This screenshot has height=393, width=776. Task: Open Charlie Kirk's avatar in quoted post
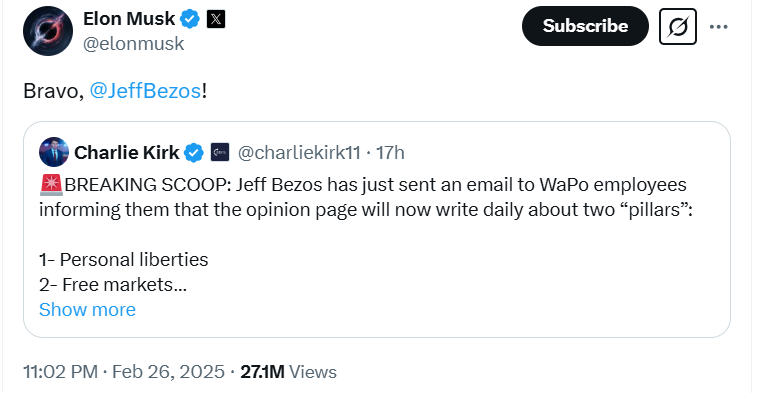pos(53,152)
